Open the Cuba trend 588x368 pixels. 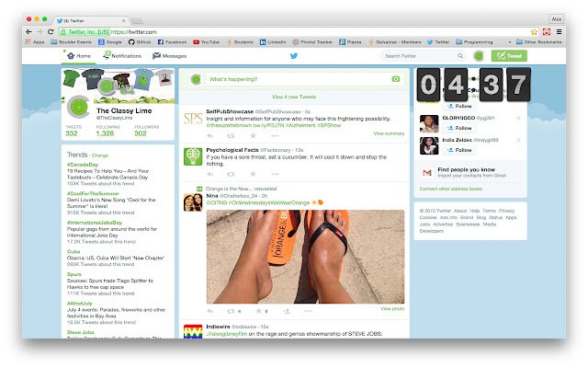73,251
